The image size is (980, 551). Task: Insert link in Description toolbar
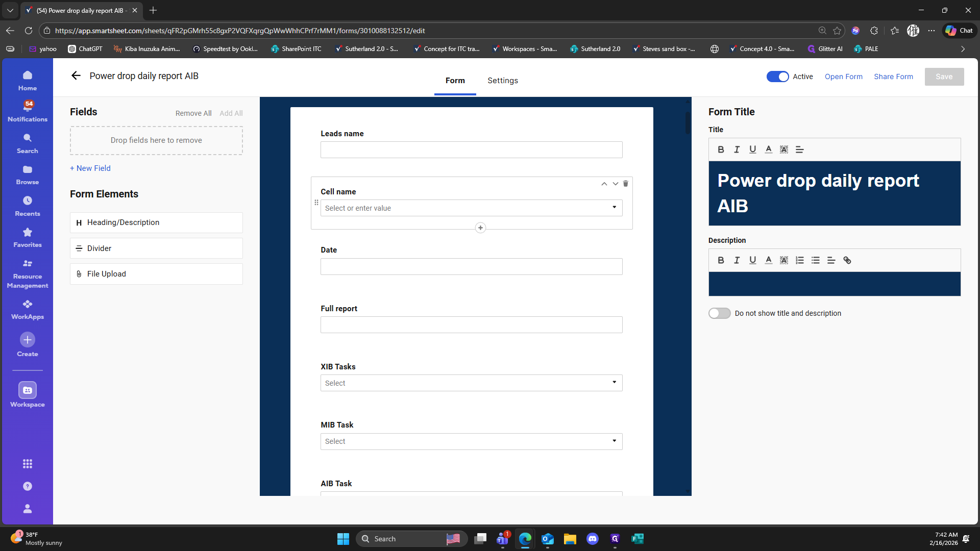[x=847, y=260]
